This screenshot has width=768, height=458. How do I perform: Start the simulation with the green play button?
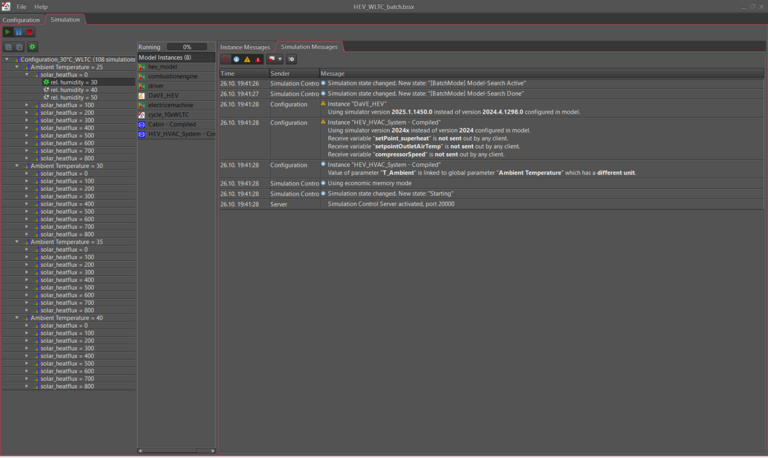pyautogui.click(x=7, y=32)
